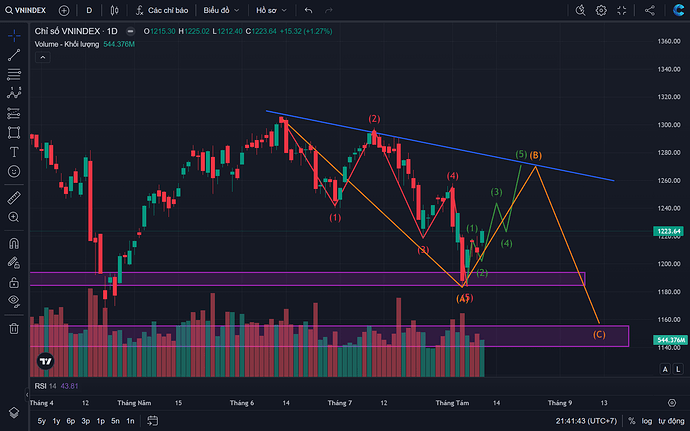Select the 1y time range
Image resolution: width=690 pixels, height=431 pixels.
point(56,421)
